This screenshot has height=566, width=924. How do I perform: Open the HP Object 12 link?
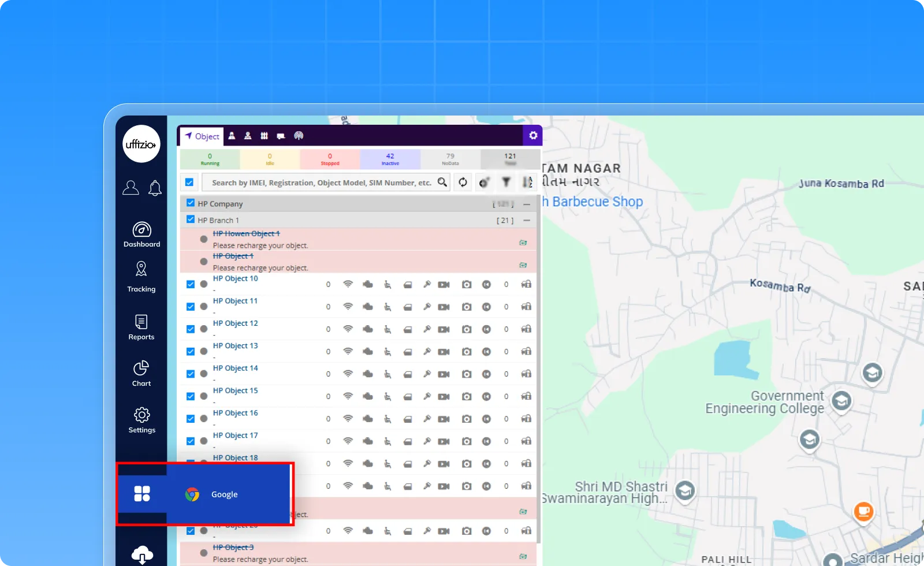pyautogui.click(x=235, y=323)
